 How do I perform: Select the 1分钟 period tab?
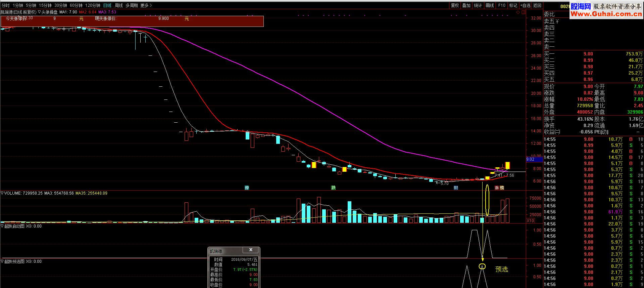coord(18,5)
